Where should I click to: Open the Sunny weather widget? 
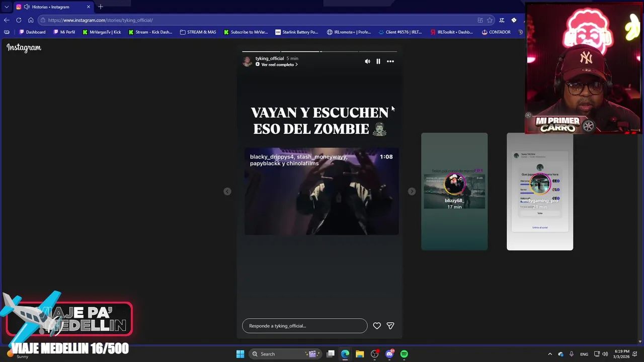[17, 354]
